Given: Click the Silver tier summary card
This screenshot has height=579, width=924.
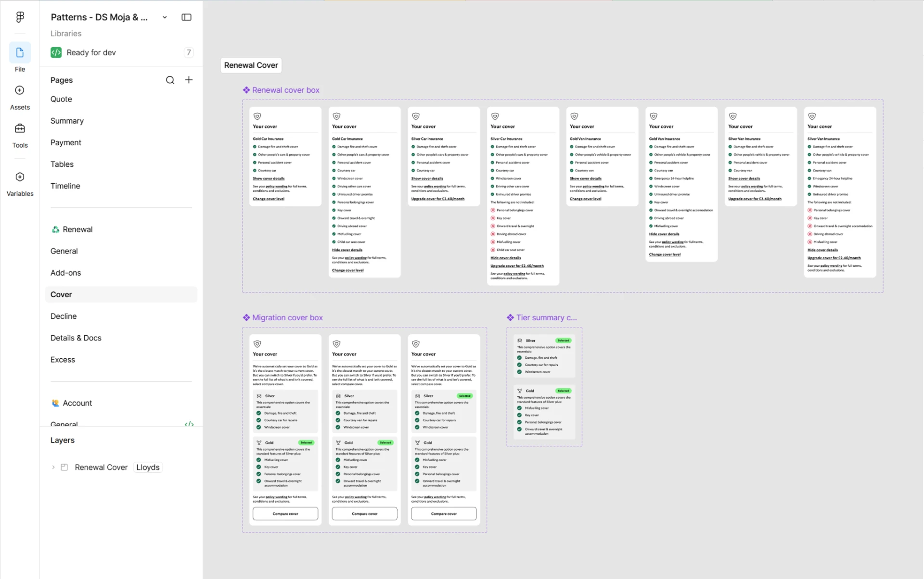Looking at the screenshot, I should coord(544,356).
